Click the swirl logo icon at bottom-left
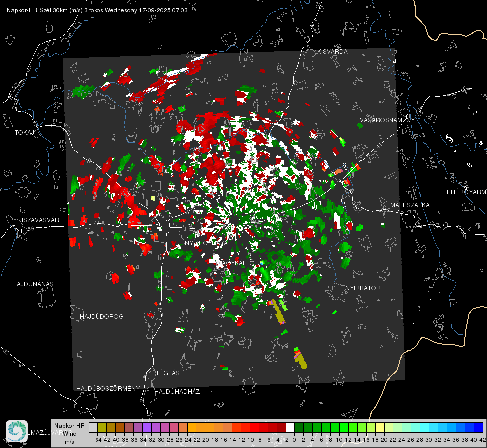The height and width of the screenshot is (448, 487). 17,431
